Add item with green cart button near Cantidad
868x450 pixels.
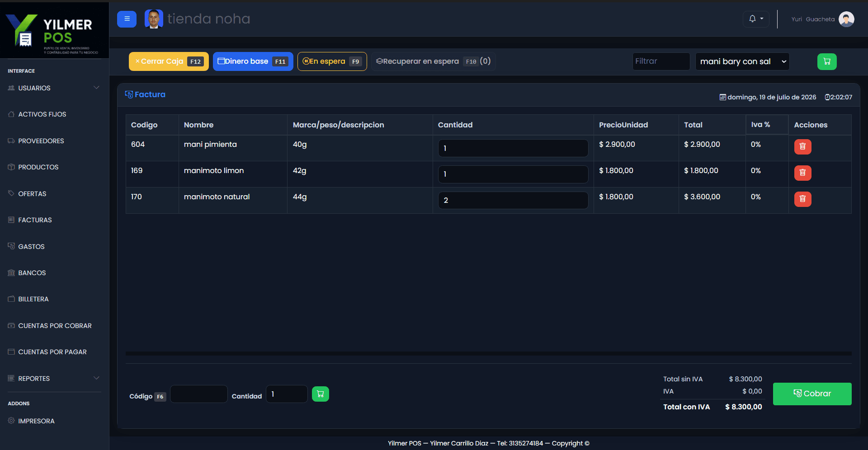tap(321, 394)
